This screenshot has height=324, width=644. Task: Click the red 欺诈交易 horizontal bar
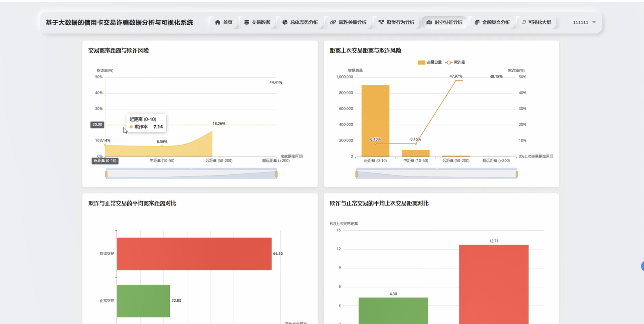[x=194, y=254]
